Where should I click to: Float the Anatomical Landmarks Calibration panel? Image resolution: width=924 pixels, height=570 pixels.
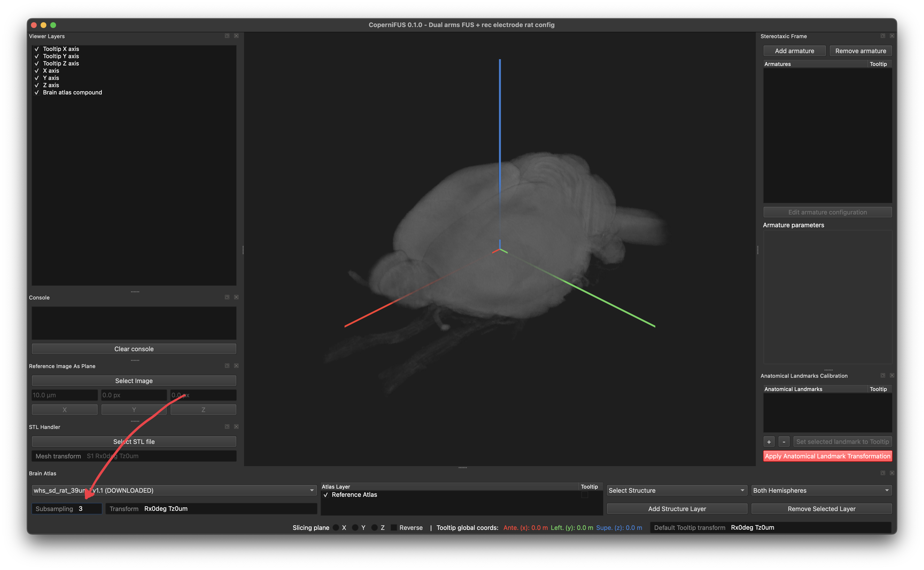tap(883, 376)
